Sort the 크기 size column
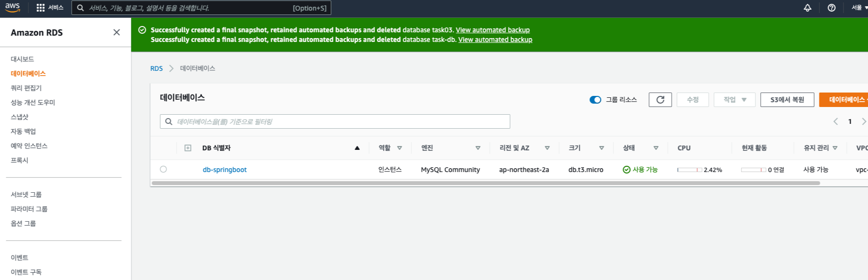Screen dimensions: 868x280 [x=601, y=148]
